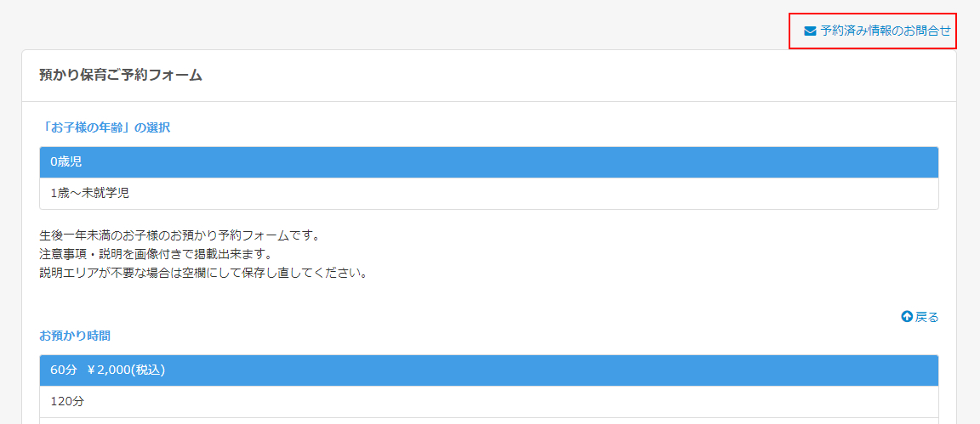
Task: Click the empty right side of the 1歳～未就学児 row
Action: click(681, 193)
